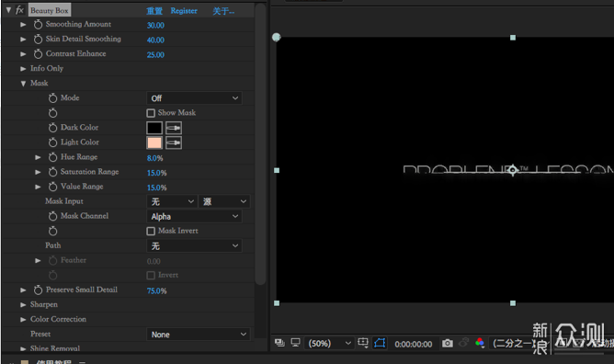The height and width of the screenshot is (364, 614).
Task: Click the Mask Channel stopwatch icon
Action: (x=53, y=216)
